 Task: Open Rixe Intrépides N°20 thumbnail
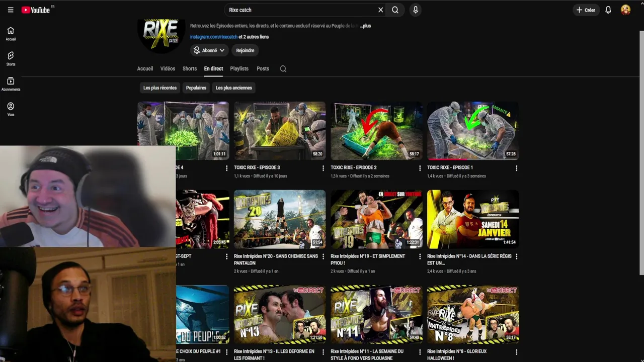tap(280, 219)
